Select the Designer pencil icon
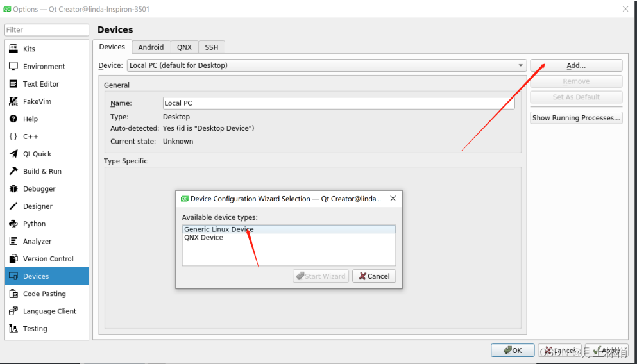Screen dimensions: 637x364 click(x=13, y=206)
